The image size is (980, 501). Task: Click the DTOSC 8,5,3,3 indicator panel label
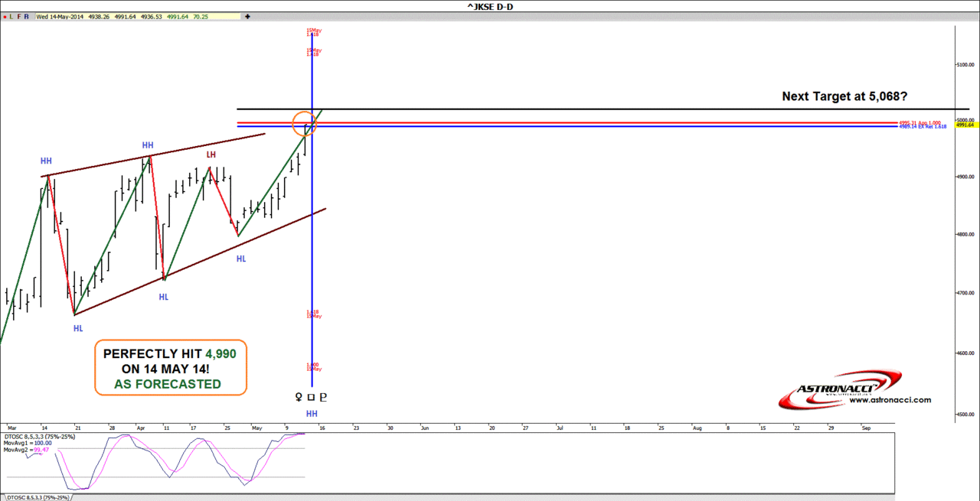point(39,436)
